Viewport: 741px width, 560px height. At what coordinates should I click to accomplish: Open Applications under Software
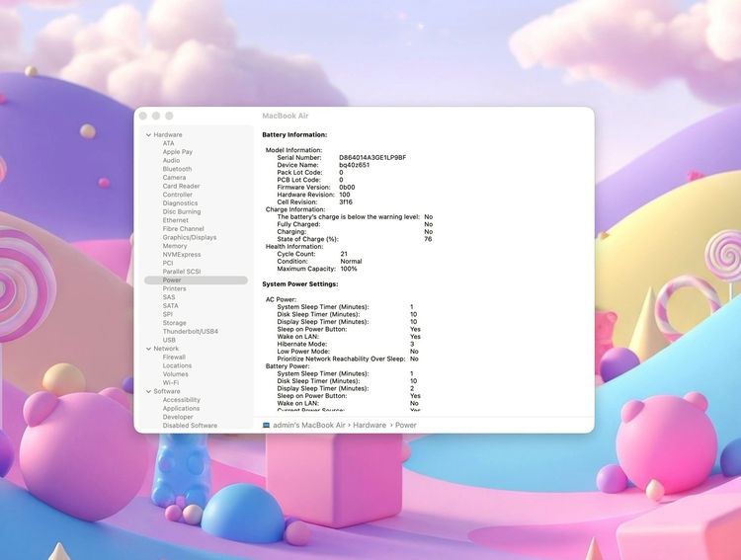[181, 408]
